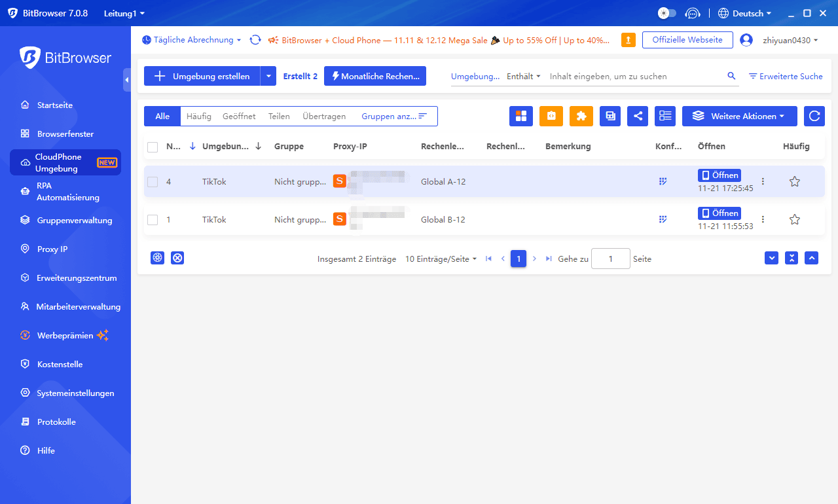Mark TikTok row 4 as favorite with star
838x504 pixels.
coord(794,181)
